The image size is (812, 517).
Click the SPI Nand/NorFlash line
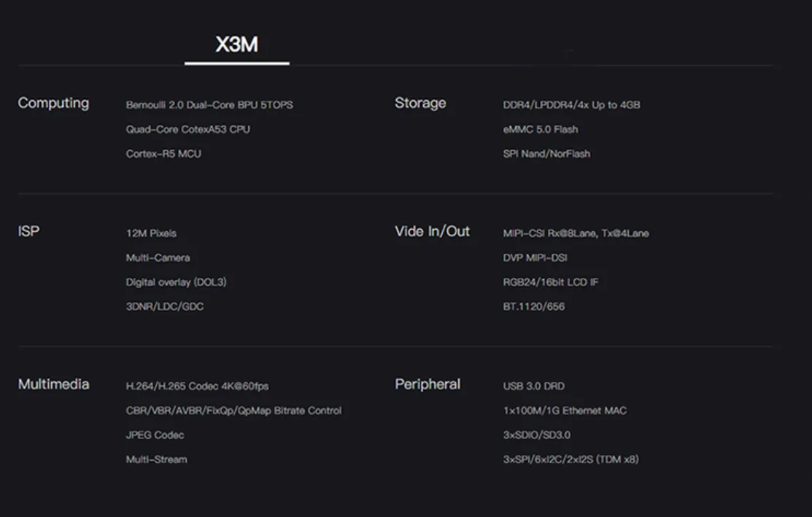click(546, 154)
